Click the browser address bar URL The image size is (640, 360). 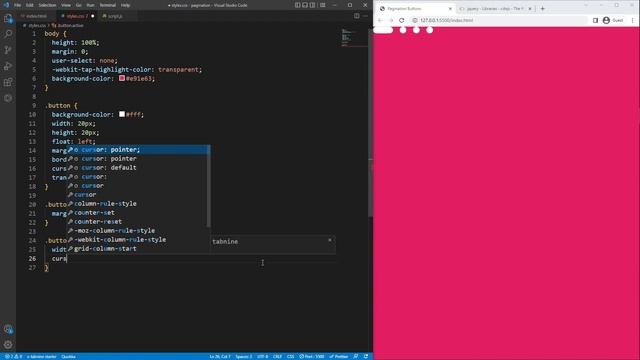(447, 20)
